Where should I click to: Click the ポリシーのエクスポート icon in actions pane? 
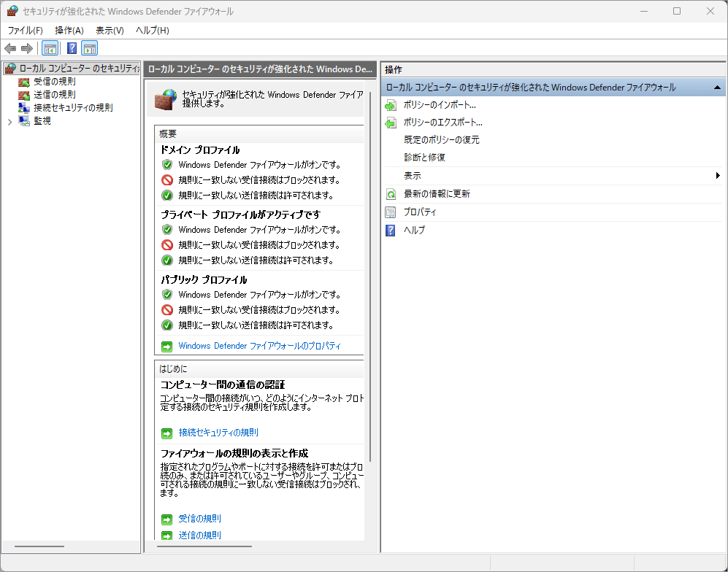[391, 123]
